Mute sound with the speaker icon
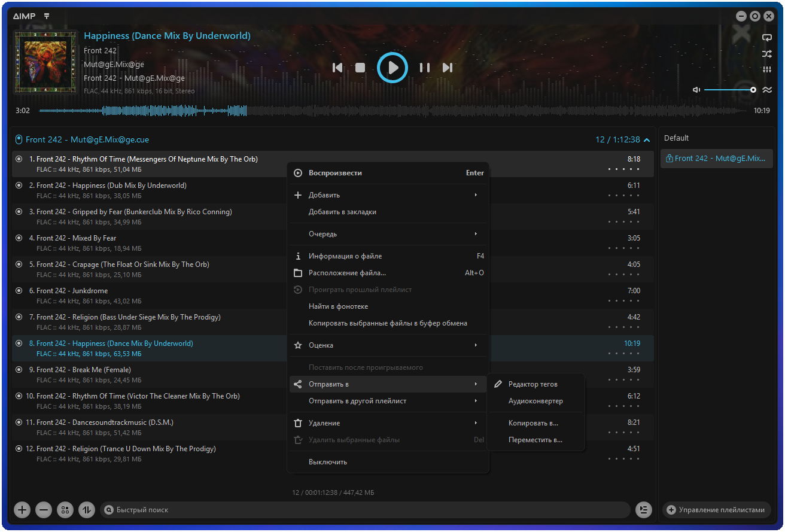 696,90
